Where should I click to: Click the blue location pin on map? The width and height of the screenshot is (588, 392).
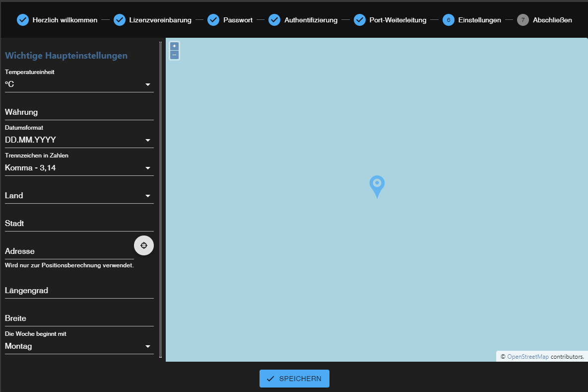point(377,187)
